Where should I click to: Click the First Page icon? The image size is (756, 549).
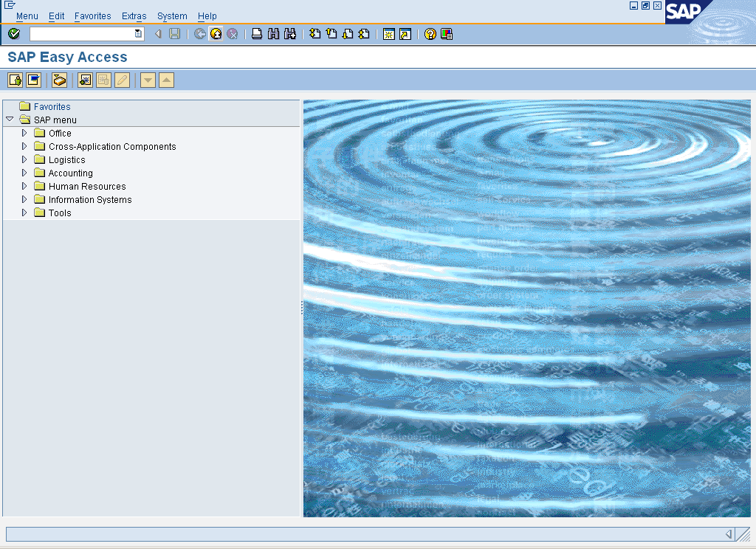click(x=315, y=34)
